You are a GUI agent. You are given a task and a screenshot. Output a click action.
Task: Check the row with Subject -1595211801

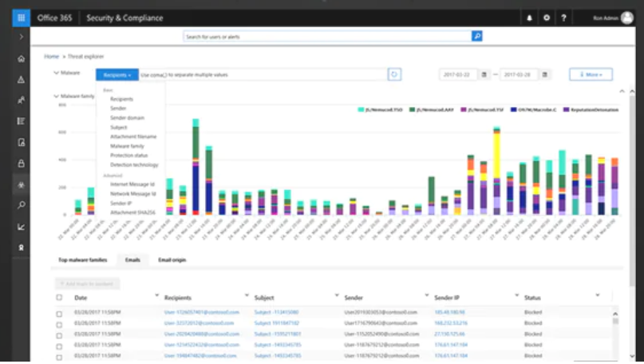pyautogui.click(x=59, y=335)
